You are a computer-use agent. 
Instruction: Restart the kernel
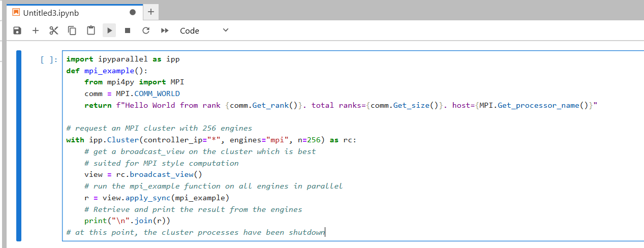[146, 31]
